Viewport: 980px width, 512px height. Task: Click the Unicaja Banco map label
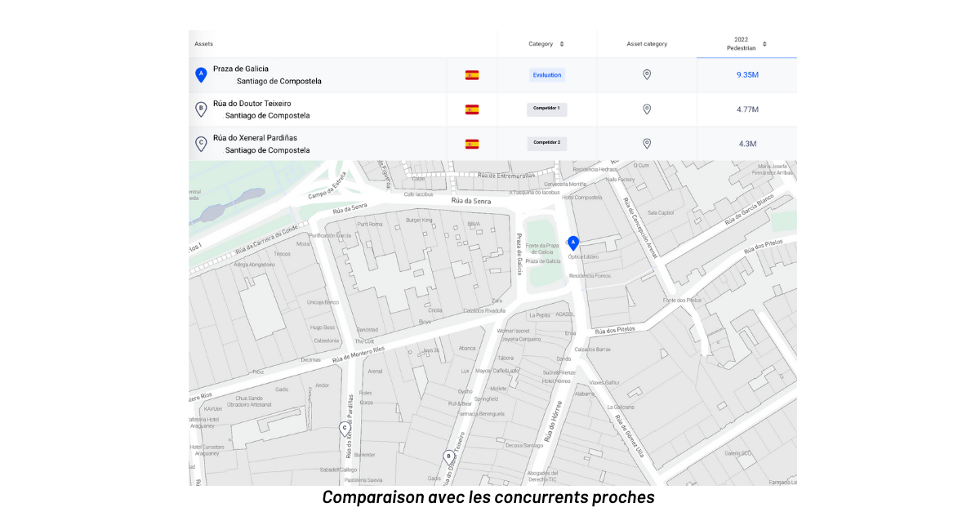323,302
